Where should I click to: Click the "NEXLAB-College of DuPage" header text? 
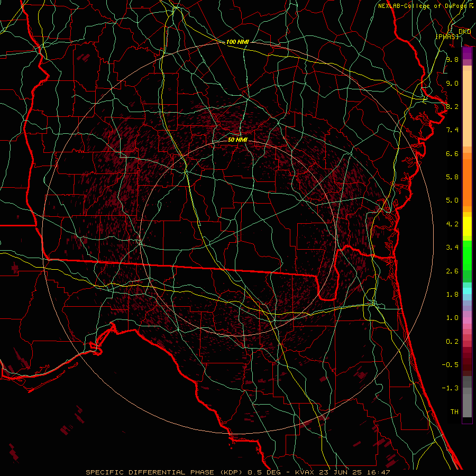(422, 6)
